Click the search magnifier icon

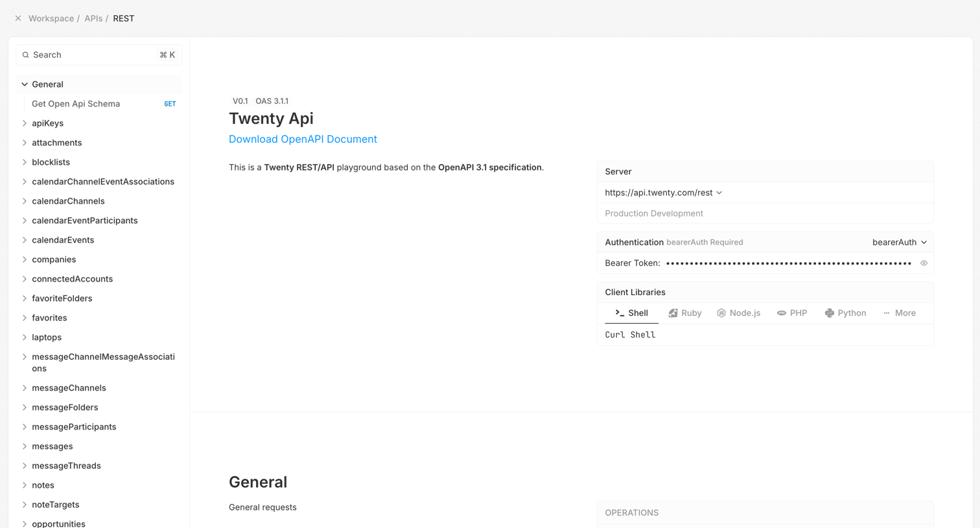(26, 55)
